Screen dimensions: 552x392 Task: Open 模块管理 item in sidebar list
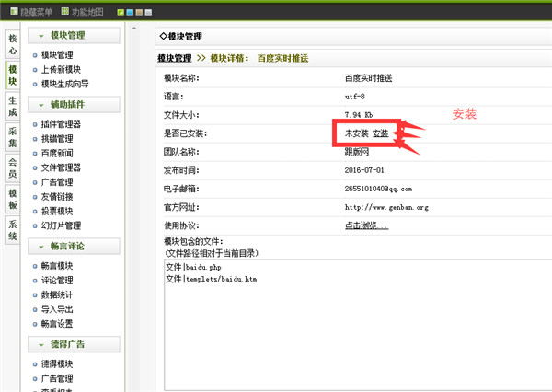point(57,55)
